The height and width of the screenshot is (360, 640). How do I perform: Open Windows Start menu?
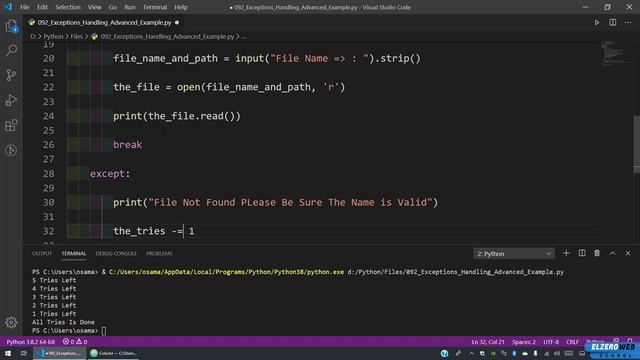point(8,353)
